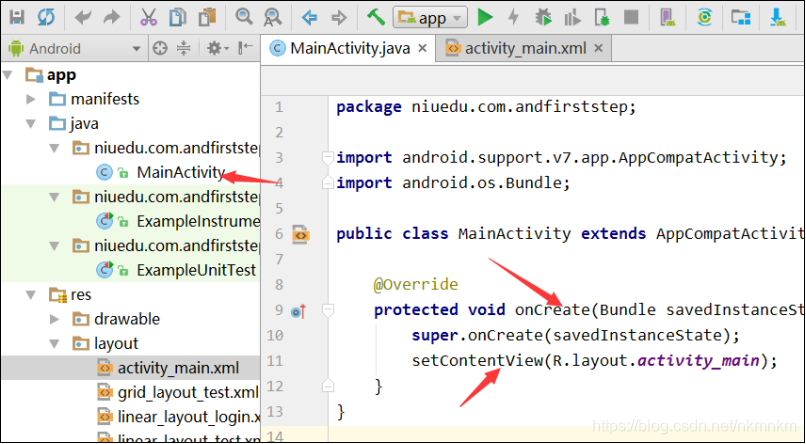
Task: Click the scroll from source target icon
Action: [x=160, y=49]
